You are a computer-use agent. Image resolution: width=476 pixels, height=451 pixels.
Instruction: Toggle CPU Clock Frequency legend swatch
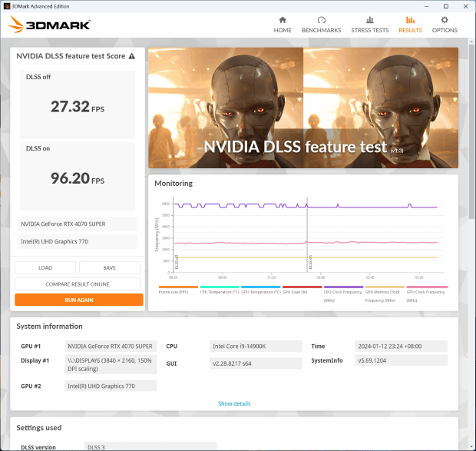click(x=343, y=287)
